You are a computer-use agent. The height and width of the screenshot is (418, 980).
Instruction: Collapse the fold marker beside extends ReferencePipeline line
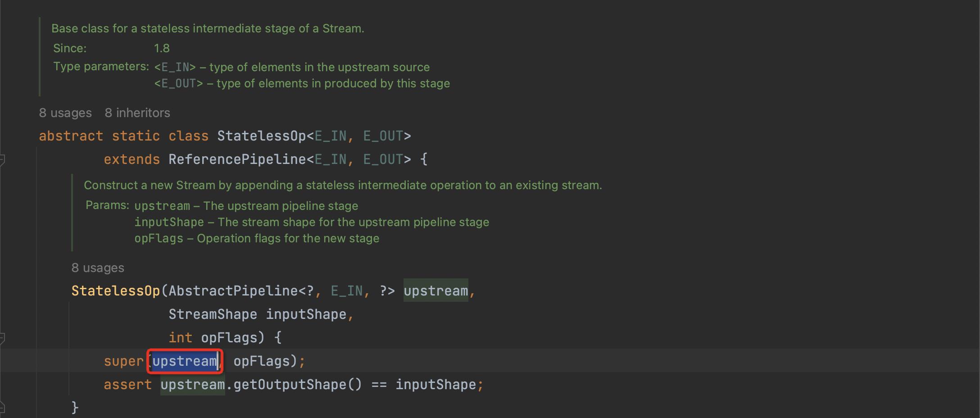tap(2, 159)
